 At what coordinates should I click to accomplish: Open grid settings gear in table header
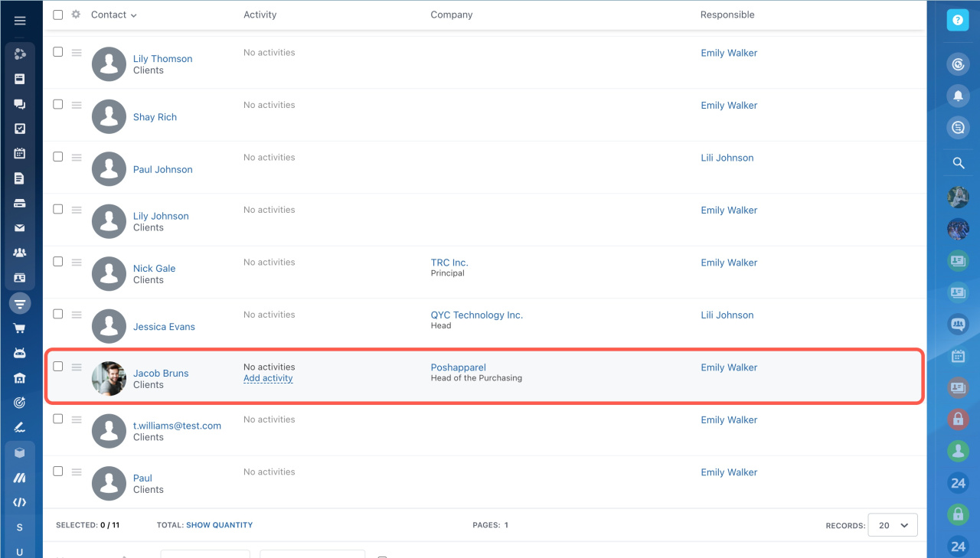coord(76,15)
